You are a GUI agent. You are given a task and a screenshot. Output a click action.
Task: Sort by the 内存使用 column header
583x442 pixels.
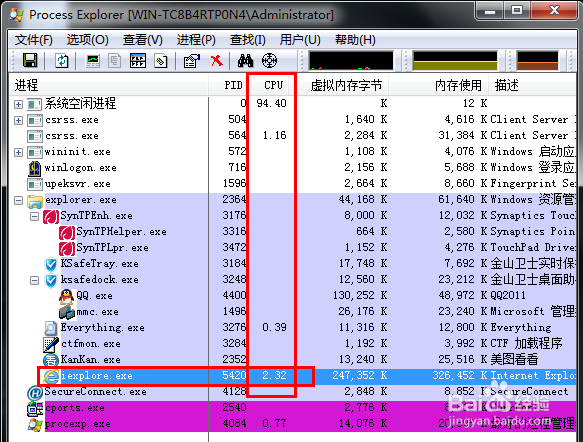[x=438, y=85]
